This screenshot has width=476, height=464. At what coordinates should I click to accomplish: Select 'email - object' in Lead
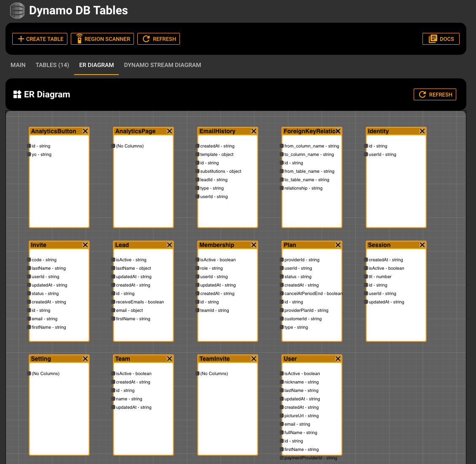[129, 311]
